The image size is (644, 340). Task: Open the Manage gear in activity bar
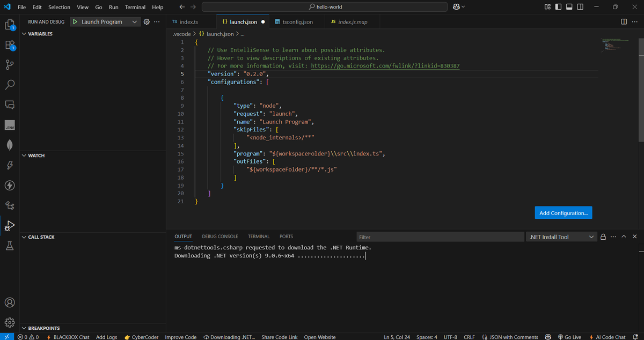coord(9,323)
